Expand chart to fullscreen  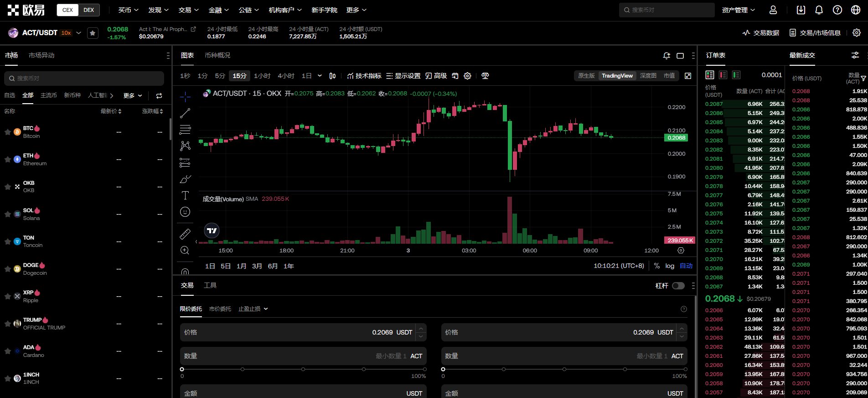pos(688,76)
